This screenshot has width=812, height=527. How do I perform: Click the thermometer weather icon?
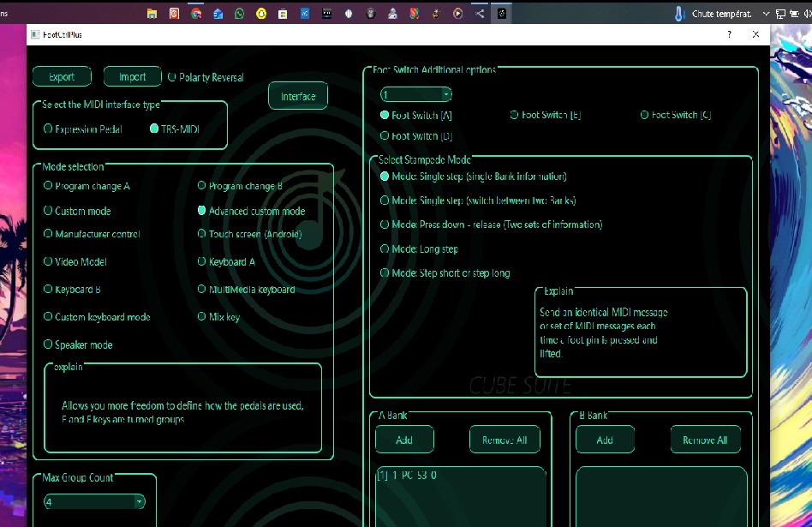679,14
